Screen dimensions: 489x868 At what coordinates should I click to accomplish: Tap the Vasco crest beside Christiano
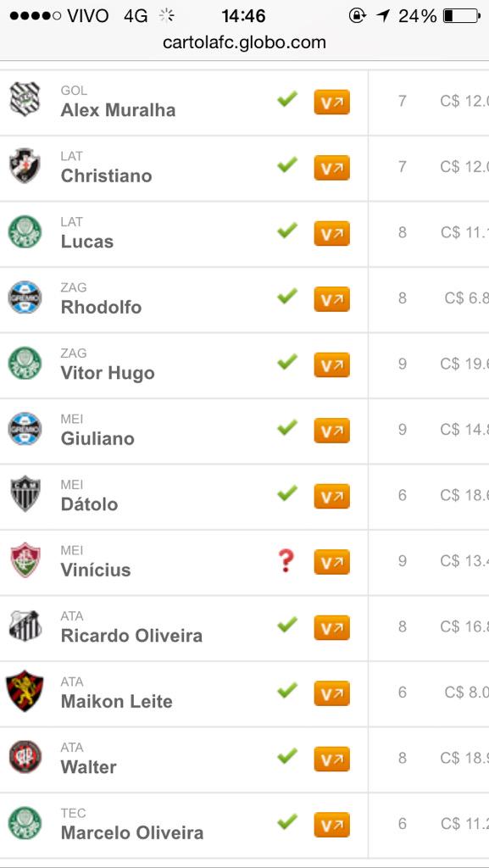(x=25, y=165)
